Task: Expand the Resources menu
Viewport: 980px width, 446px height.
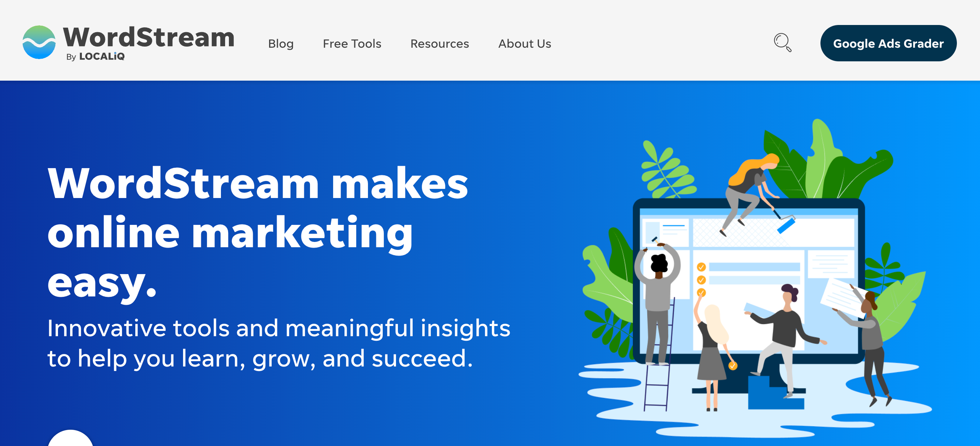Action: pyautogui.click(x=439, y=44)
